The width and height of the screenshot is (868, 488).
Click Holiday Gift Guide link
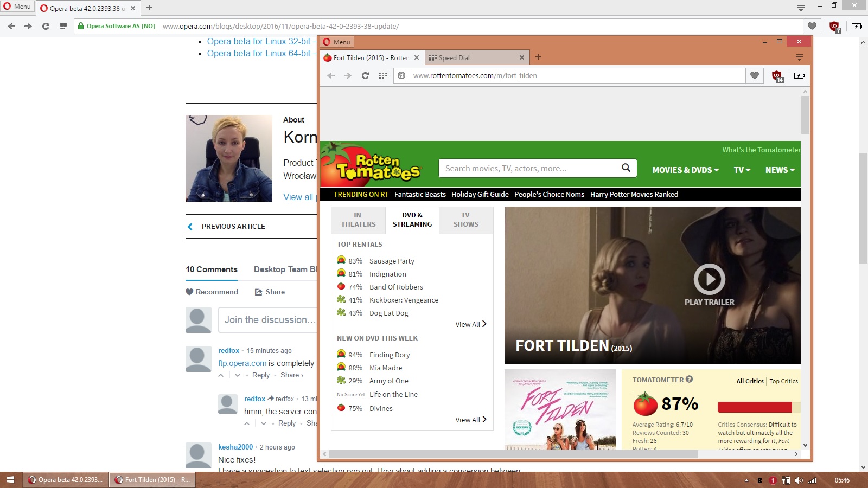click(x=480, y=194)
